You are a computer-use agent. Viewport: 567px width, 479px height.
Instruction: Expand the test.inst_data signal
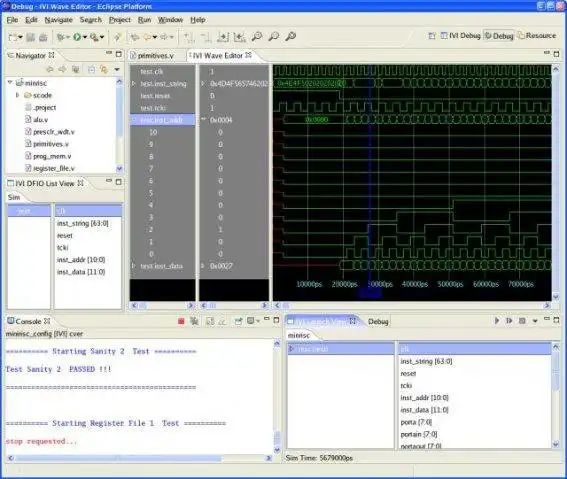134,266
